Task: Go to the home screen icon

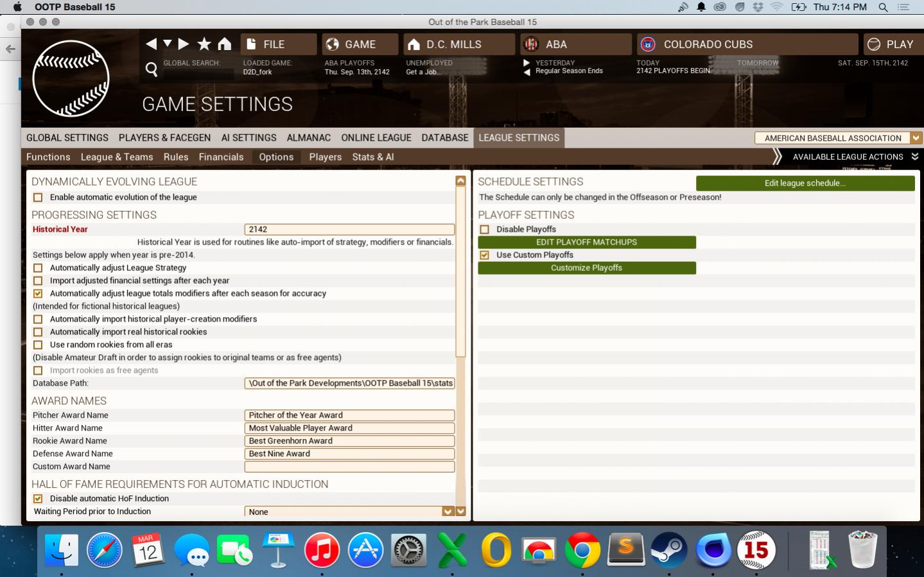Action: coord(224,44)
